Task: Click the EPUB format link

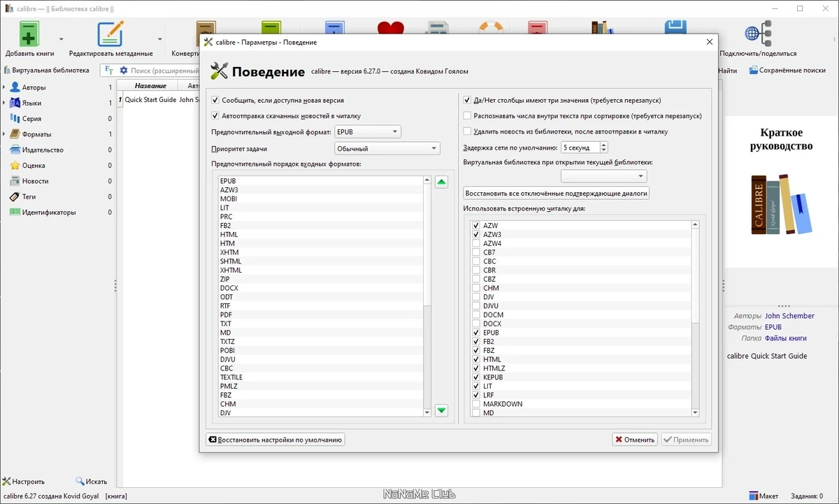Action: tap(773, 327)
